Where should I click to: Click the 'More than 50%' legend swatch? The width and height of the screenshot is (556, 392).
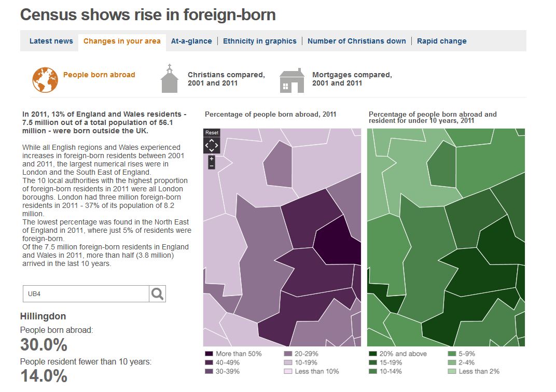click(208, 354)
